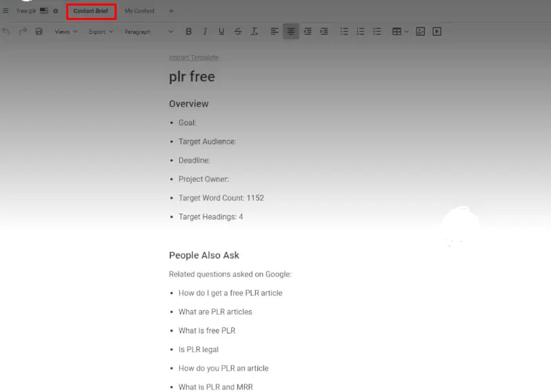The image size is (551, 392).
Task: Switch to the Content Brief tab
Action: tap(91, 11)
